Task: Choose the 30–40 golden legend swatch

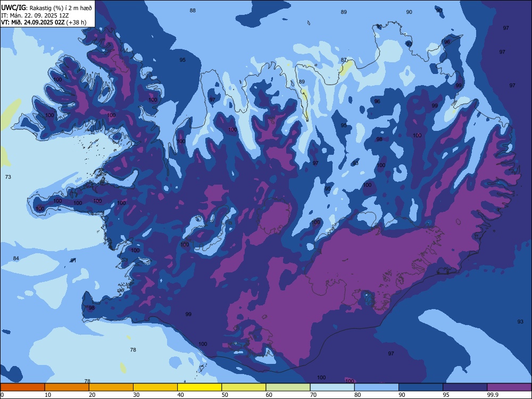Action: pyautogui.click(x=155, y=387)
